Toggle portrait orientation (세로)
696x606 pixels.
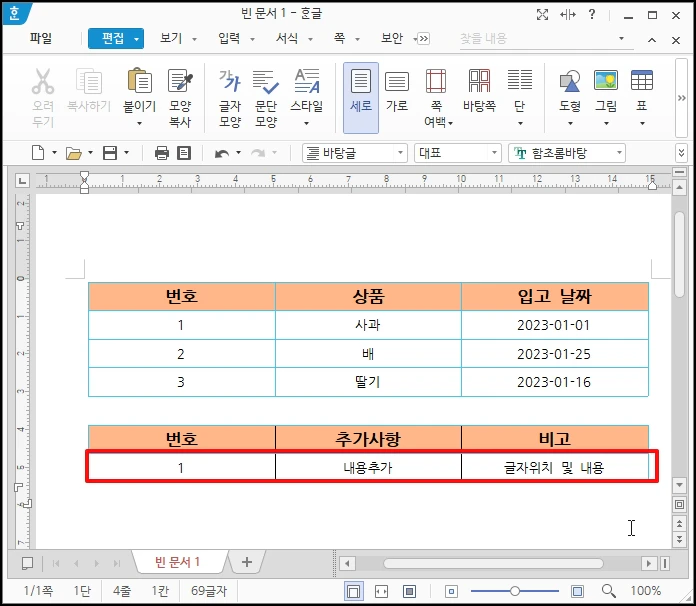[361, 98]
